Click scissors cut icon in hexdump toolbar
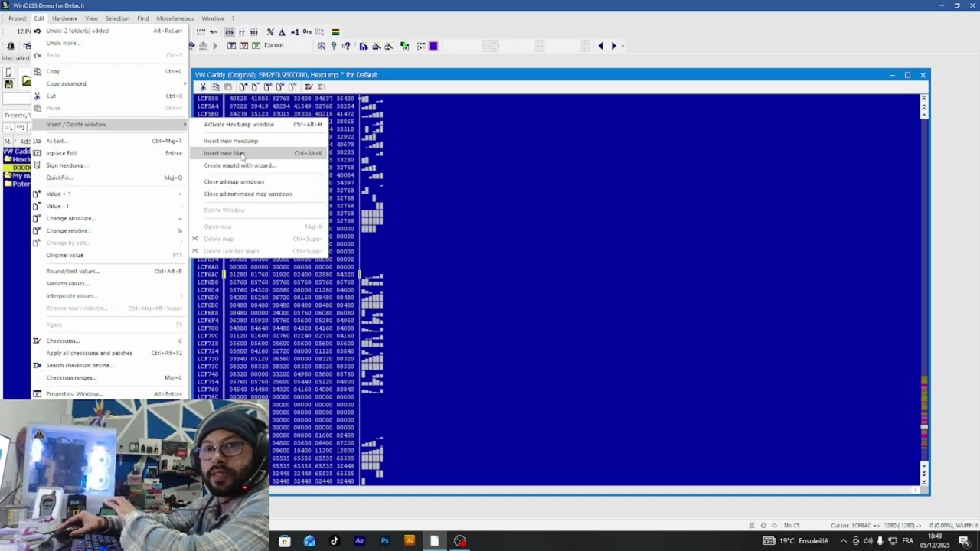 tap(203, 86)
